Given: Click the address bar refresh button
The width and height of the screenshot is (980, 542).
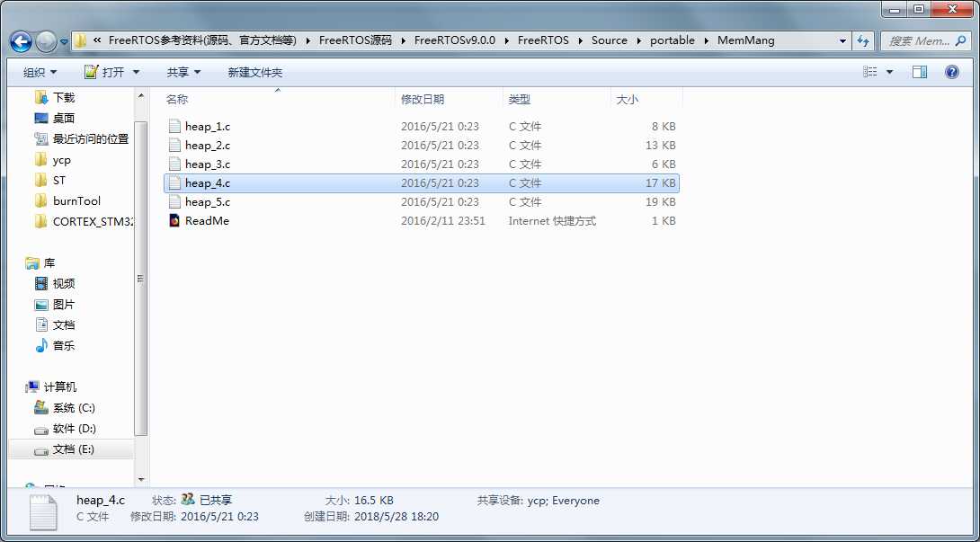Looking at the screenshot, I should point(864,41).
